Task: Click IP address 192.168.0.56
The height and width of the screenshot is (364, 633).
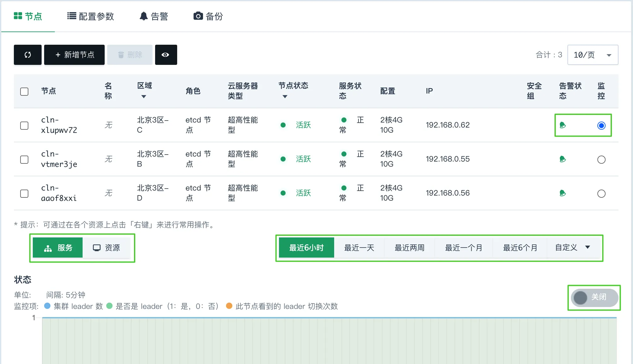Action: [448, 193]
